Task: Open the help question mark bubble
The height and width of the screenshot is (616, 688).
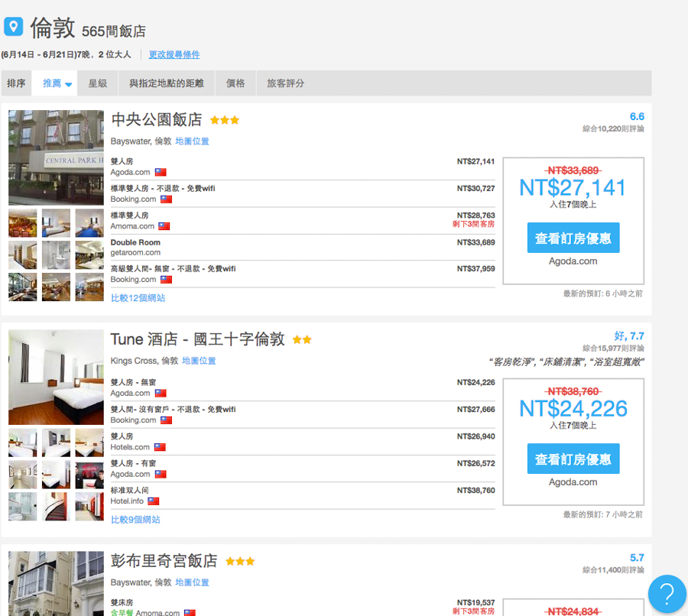Action: point(667,594)
